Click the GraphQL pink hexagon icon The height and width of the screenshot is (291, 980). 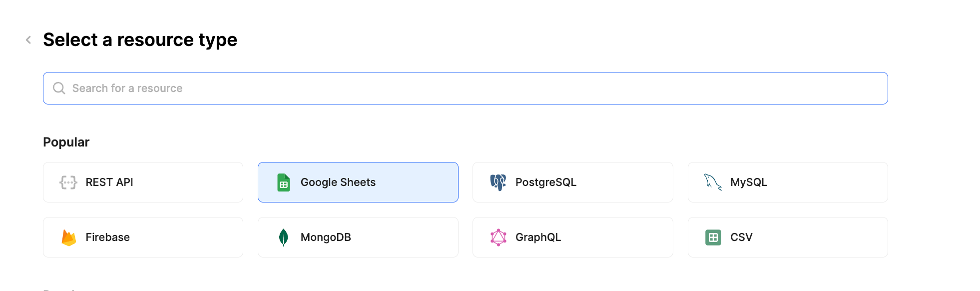[x=498, y=237]
